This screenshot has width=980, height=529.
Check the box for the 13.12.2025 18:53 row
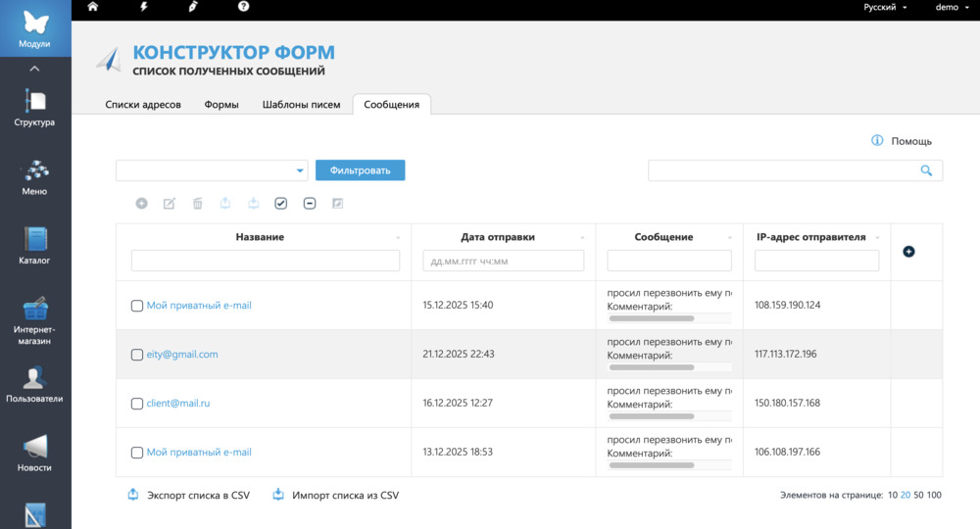137,453
